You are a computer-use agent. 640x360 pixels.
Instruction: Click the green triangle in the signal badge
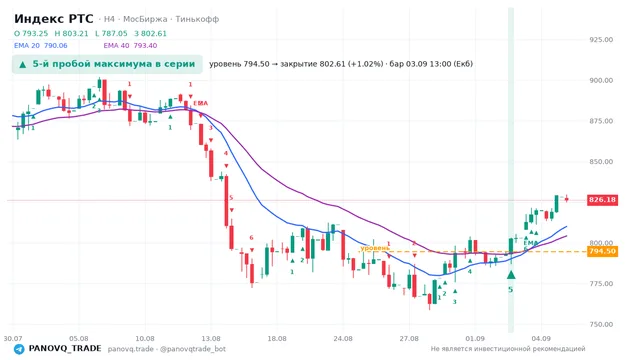tap(23, 64)
